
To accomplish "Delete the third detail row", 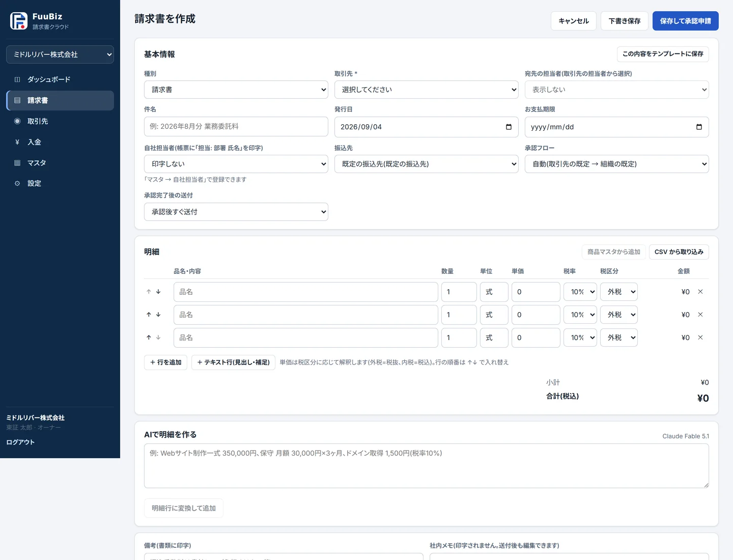I will [700, 338].
